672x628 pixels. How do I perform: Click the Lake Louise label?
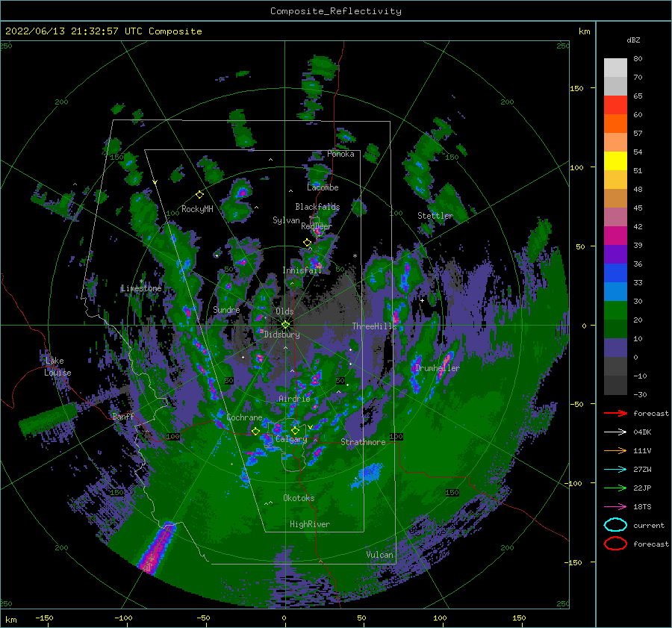57,367
